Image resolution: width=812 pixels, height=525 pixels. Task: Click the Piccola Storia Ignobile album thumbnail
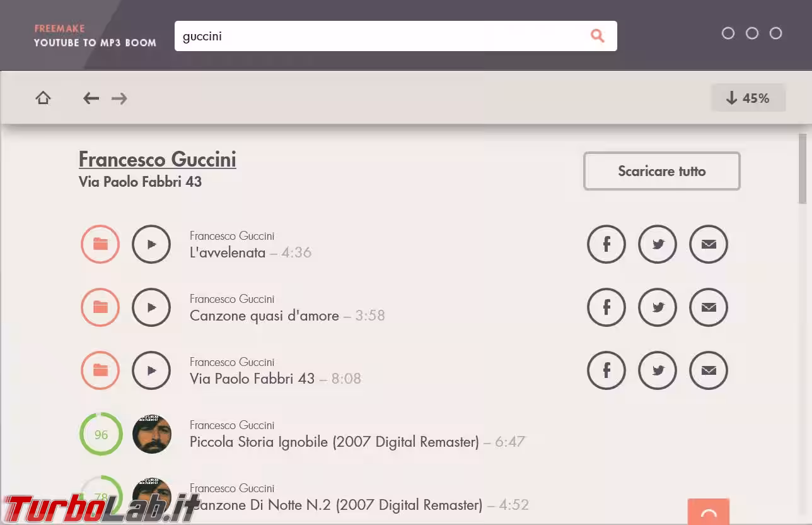pos(152,434)
